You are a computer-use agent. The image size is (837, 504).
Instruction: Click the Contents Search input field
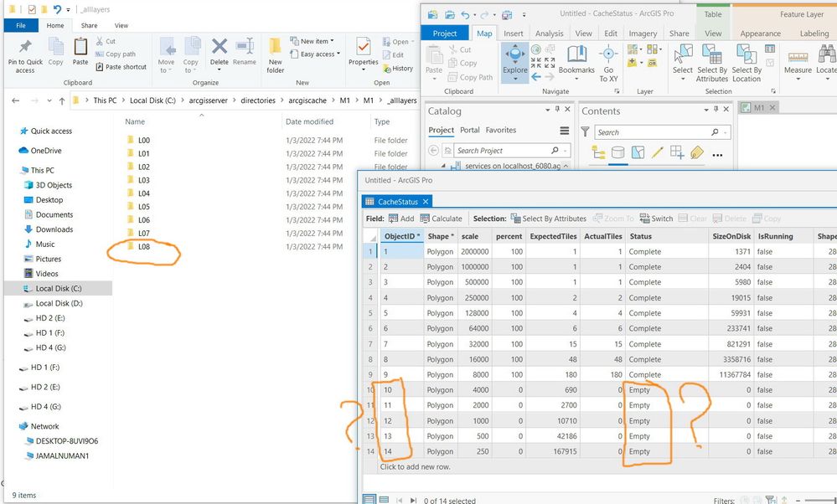click(x=653, y=132)
